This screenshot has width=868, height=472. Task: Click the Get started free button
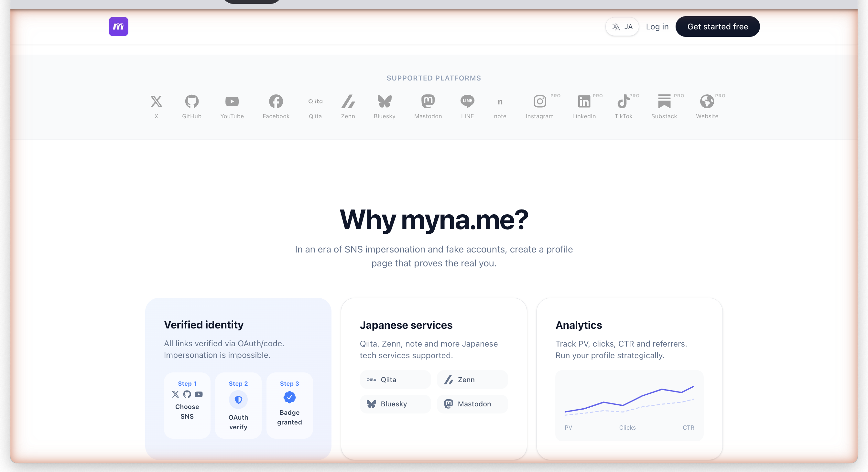pyautogui.click(x=717, y=26)
